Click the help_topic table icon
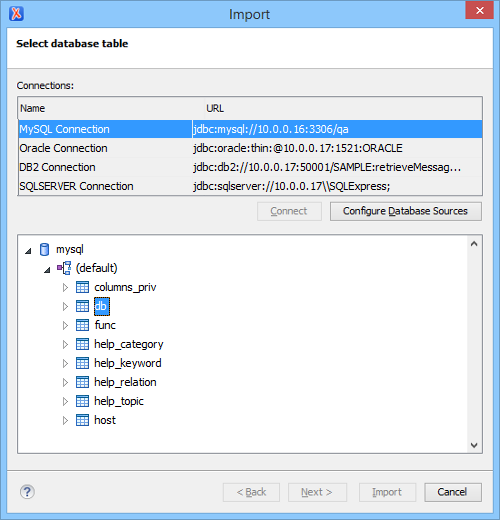500x520 pixels. (x=82, y=401)
